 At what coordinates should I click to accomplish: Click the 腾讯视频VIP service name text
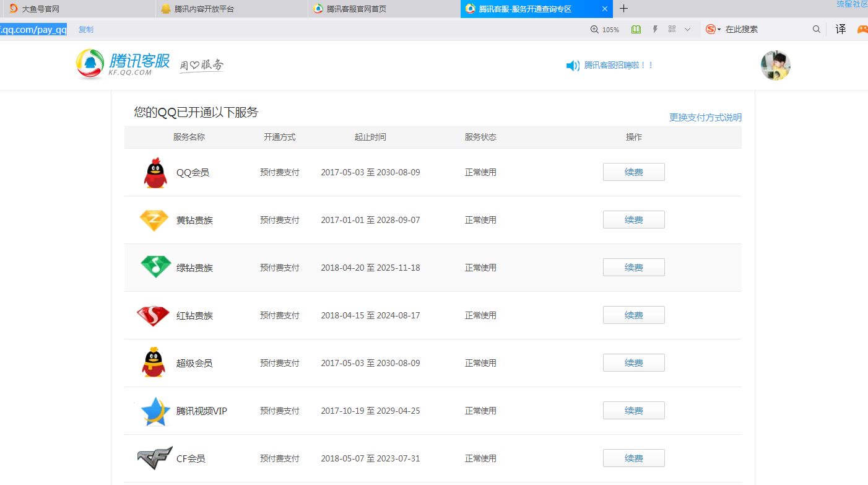click(x=202, y=411)
